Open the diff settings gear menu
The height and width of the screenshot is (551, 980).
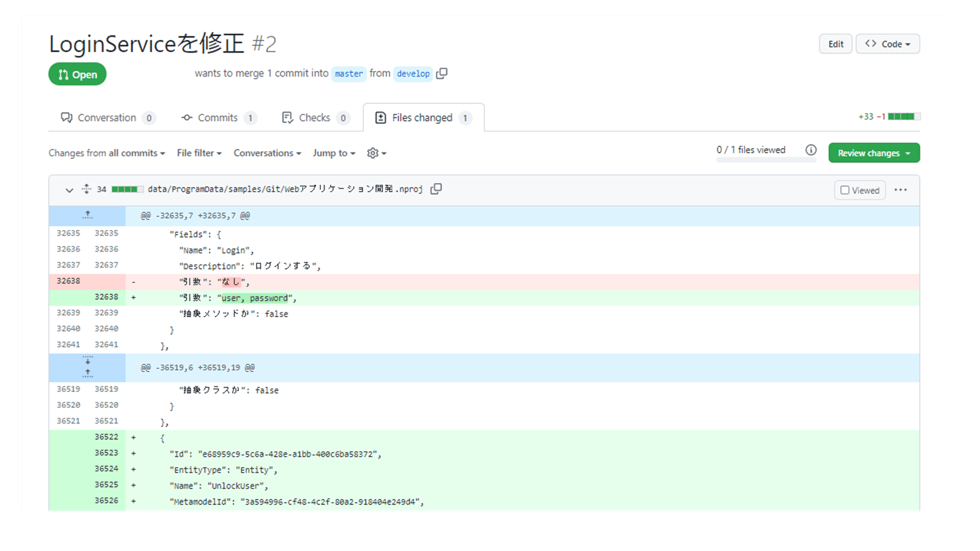click(376, 153)
